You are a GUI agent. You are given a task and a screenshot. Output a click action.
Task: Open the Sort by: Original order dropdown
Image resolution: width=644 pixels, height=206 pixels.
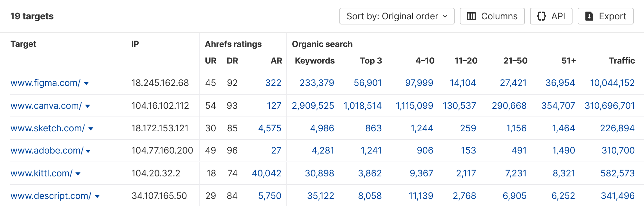click(x=397, y=16)
